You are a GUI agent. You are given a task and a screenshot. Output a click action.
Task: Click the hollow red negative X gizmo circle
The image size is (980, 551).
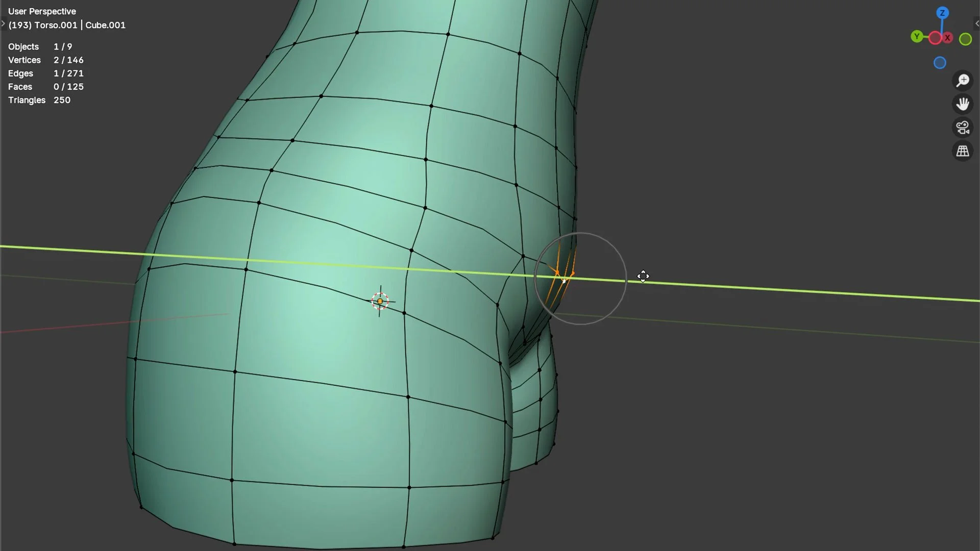935,38
